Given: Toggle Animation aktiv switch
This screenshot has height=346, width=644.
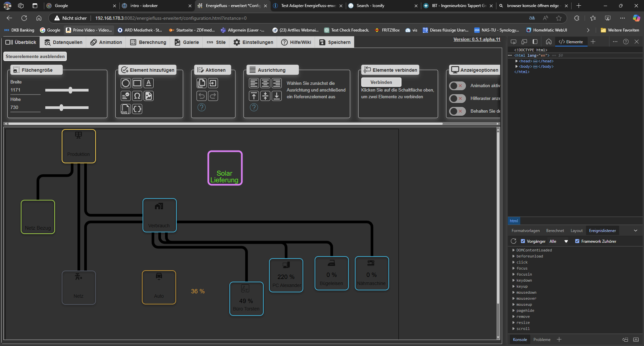Looking at the screenshot, I should (x=458, y=86).
